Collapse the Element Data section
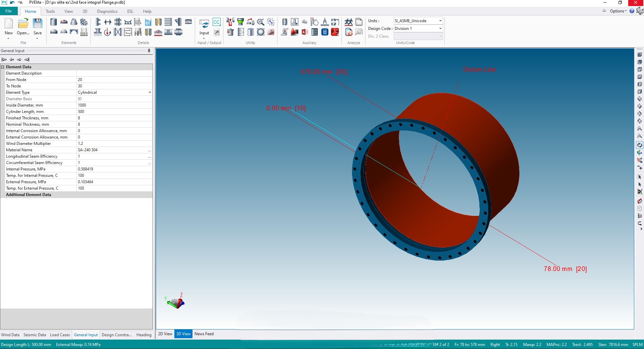Screen dimensions: 644x349 coord(3,67)
